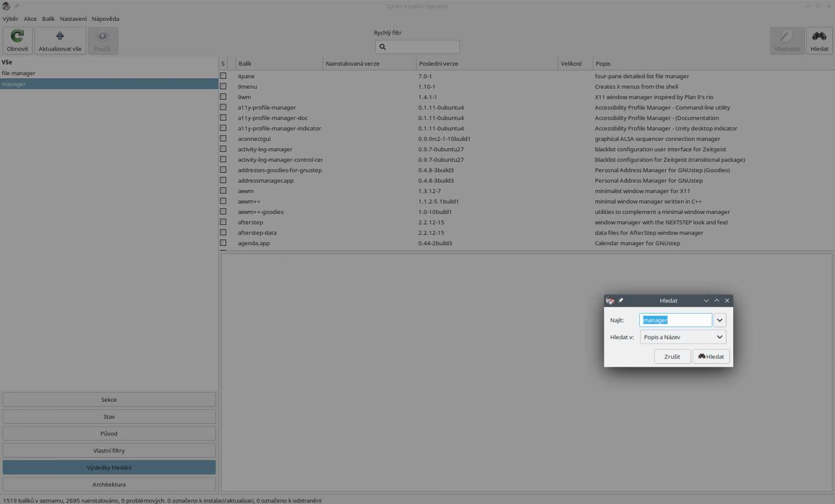This screenshot has width=835, height=504.
Task: Open the Hledat v dropdown
Action: [x=683, y=337]
